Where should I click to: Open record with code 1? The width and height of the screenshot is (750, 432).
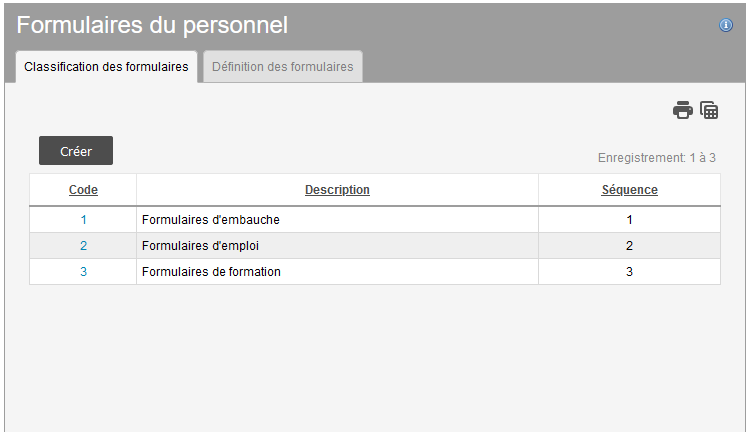coord(83,220)
